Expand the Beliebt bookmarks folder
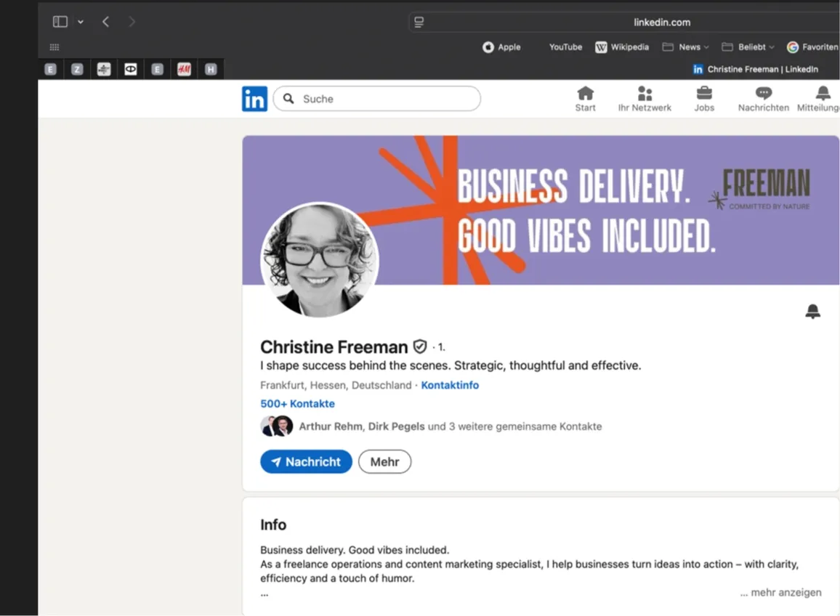The width and height of the screenshot is (840, 616). (748, 47)
